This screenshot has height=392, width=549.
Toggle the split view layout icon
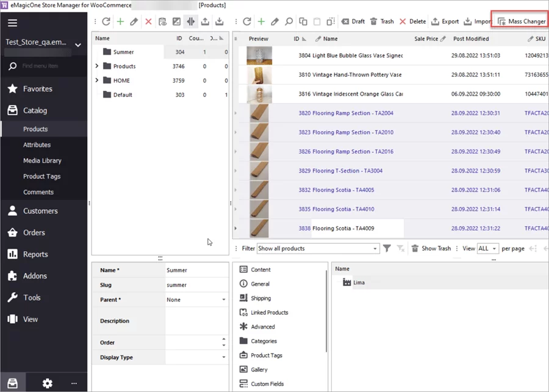192,21
